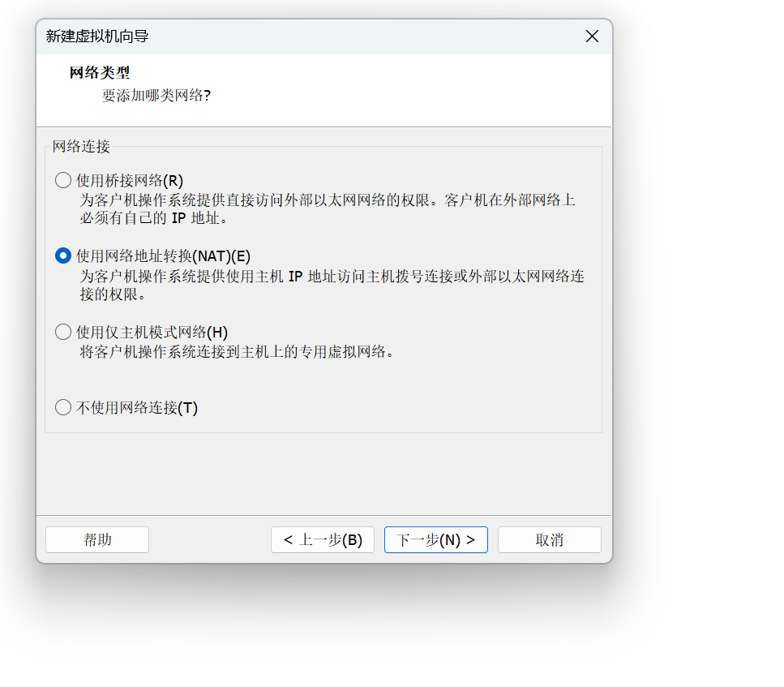Click the 要添加哪类网络? subtitle text
Screen dimensions: 784x687
point(156,95)
